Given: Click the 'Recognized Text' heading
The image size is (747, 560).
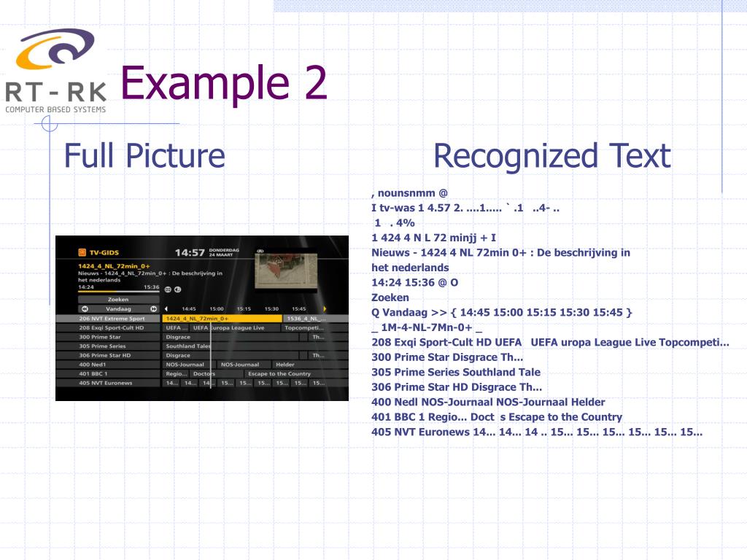Looking at the screenshot, I should pos(552,156).
